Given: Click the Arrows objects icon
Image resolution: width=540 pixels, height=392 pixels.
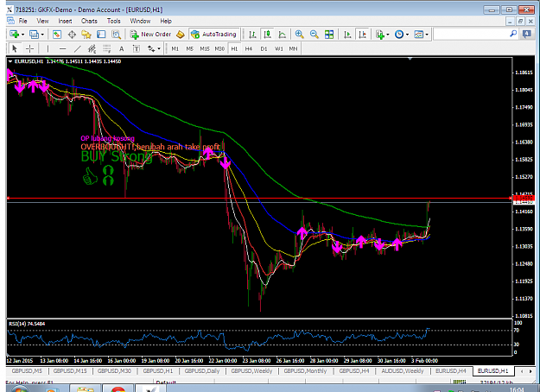Looking at the screenshot, I should click(x=151, y=49).
